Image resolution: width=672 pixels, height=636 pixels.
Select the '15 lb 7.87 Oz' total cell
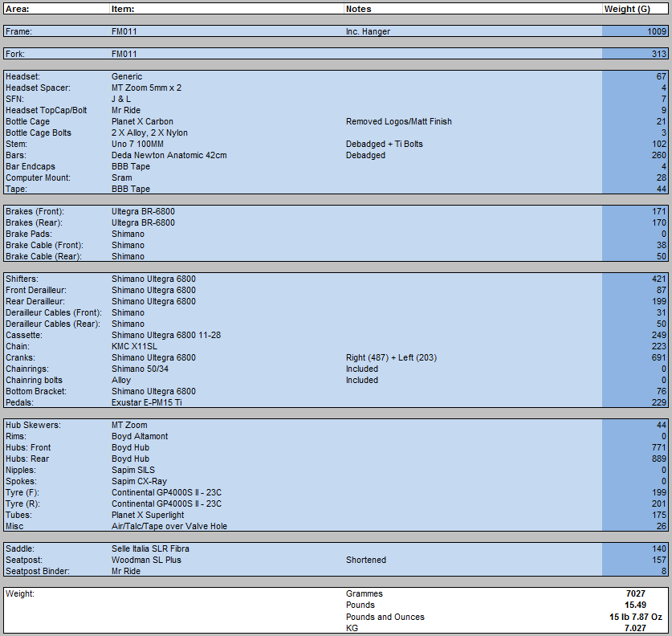point(635,617)
